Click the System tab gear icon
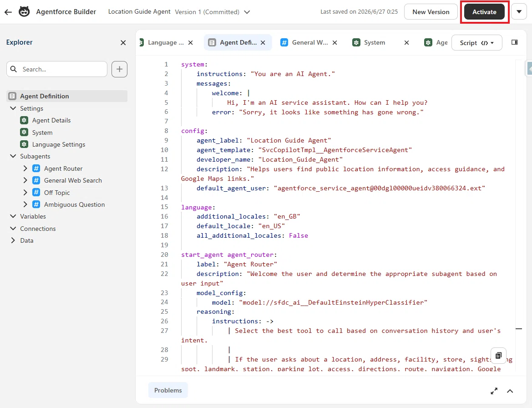 356,42
